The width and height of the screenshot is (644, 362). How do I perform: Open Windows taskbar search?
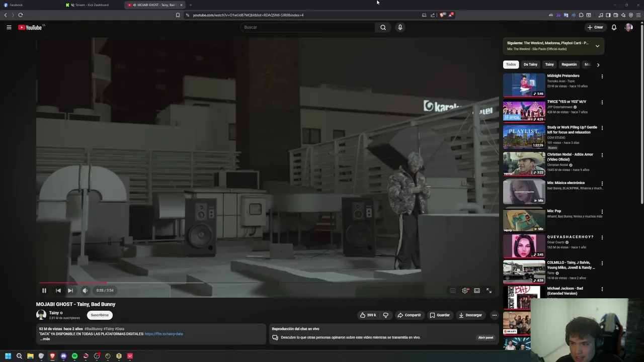(x=19, y=356)
